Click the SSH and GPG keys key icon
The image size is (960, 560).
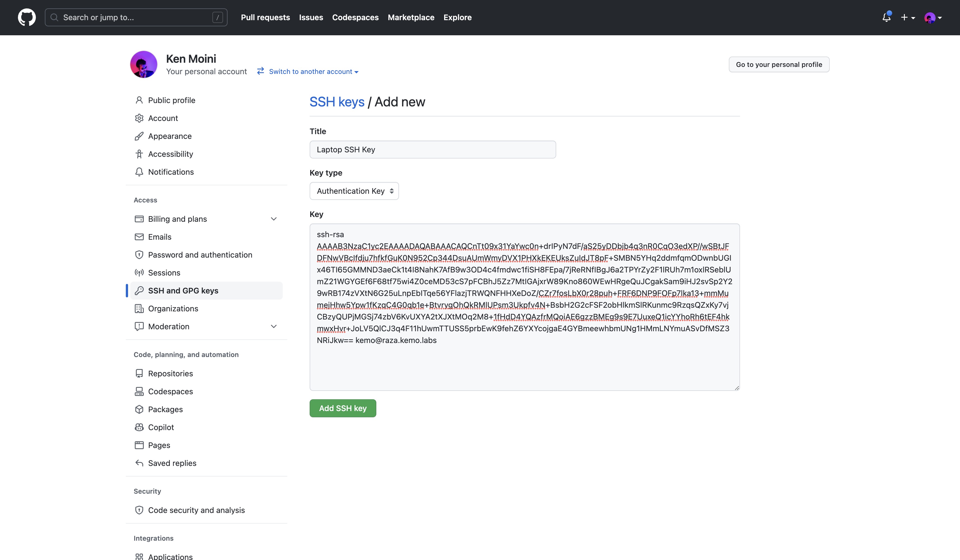[x=139, y=290]
